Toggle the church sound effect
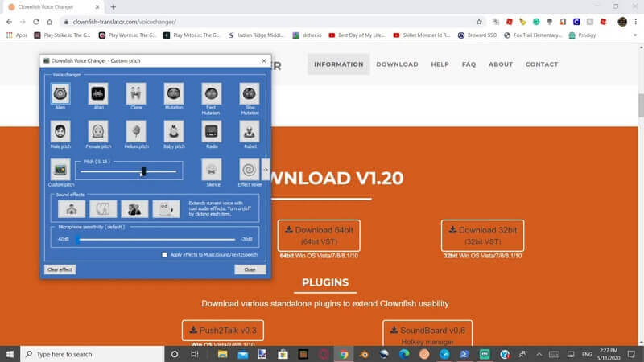The height and width of the screenshot is (362, 644). (72, 209)
